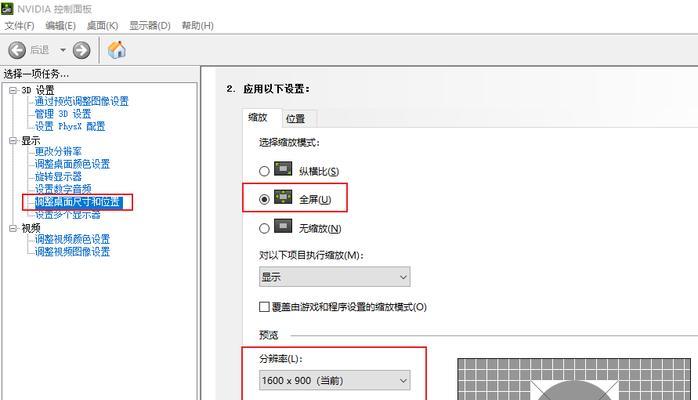Collapse the 视频 tree node
Viewport: 698px width, 400px height.
click(13, 228)
